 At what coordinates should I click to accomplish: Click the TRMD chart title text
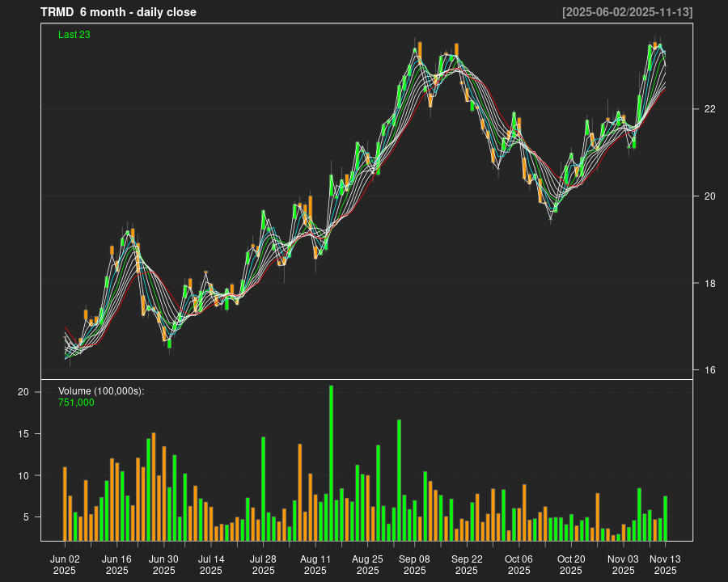[118, 12]
